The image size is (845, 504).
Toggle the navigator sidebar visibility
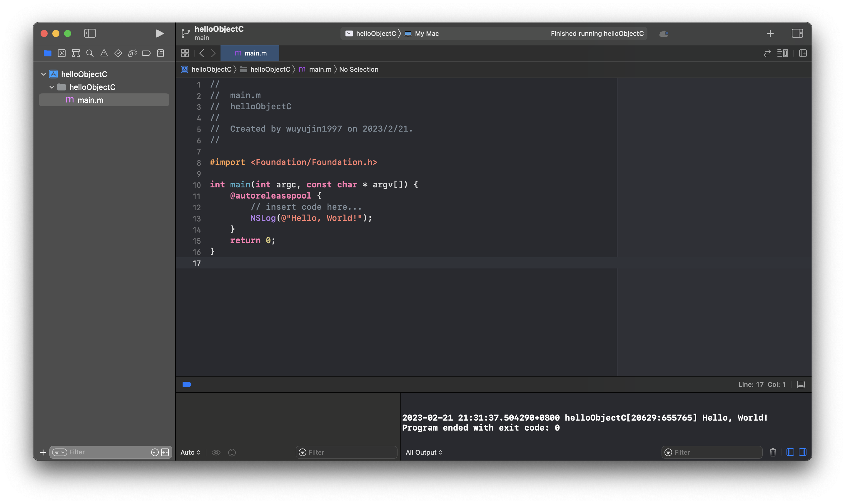coord(90,33)
